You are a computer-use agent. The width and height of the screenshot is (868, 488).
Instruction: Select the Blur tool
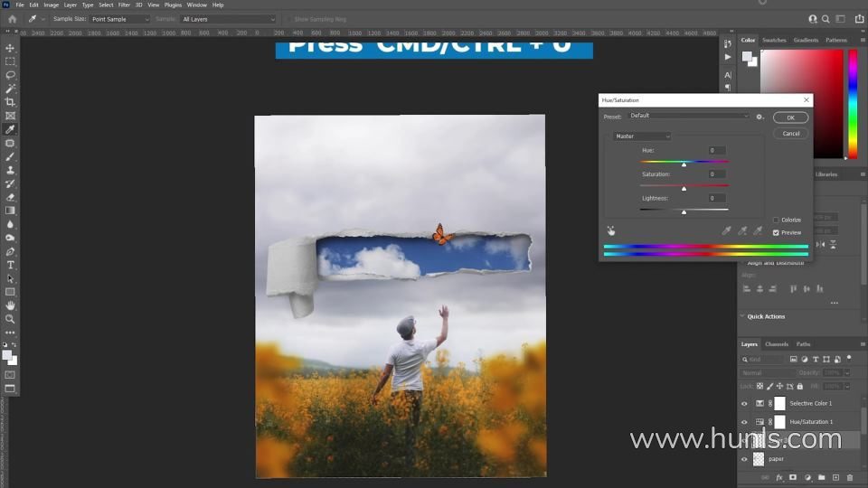click(x=10, y=224)
